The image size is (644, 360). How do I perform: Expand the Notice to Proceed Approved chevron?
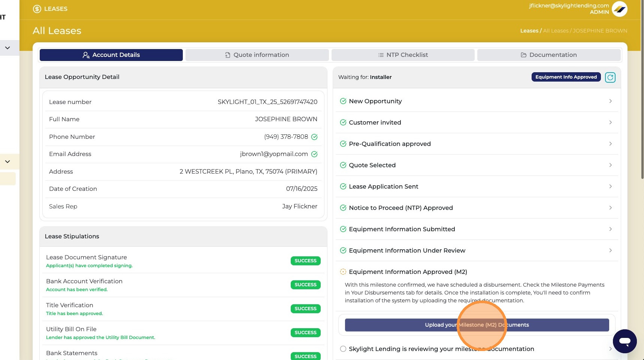tap(610, 208)
